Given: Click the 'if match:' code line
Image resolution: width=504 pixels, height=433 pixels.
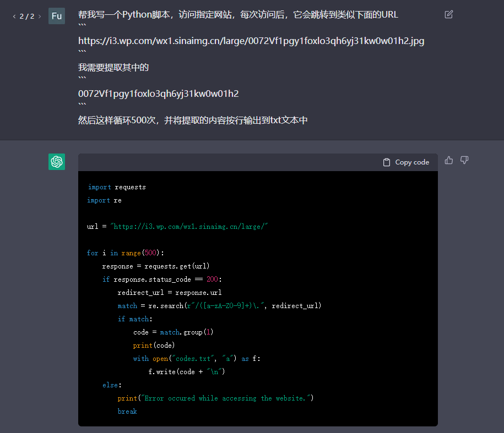Looking at the screenshot, I should coord(135,319).
